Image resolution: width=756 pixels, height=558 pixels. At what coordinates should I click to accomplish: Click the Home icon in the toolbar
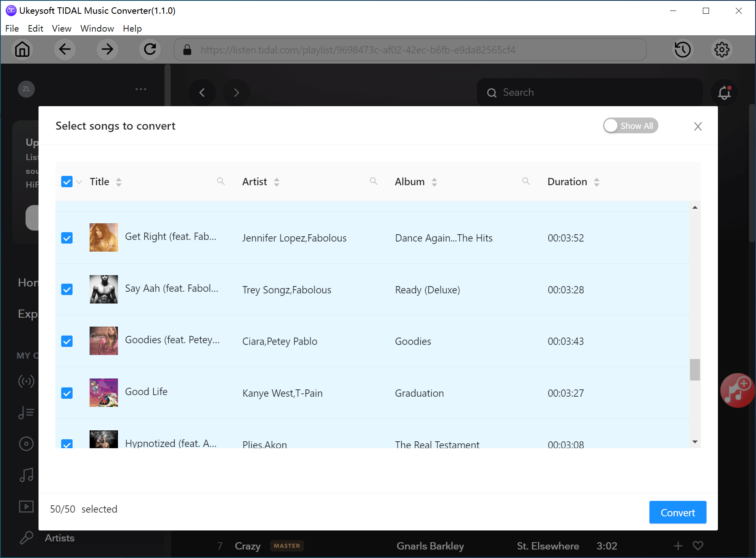(22, 49)
